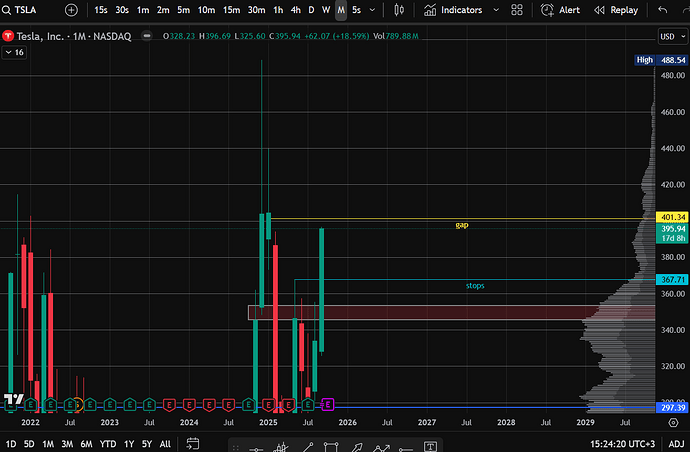Click the purple earnings marker on the timeline
The image size is (690, 452).
pos(329,404)
